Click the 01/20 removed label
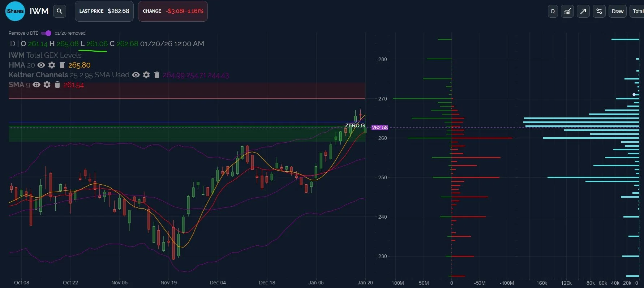Image resolution: width=644 pixels, height=288 pixels. (70, 33)
